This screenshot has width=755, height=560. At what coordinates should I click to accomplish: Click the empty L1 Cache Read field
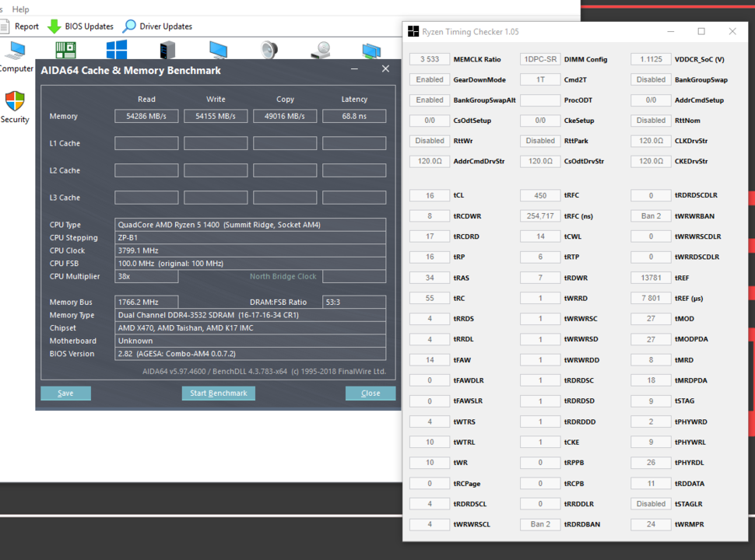tap(146, 143)
